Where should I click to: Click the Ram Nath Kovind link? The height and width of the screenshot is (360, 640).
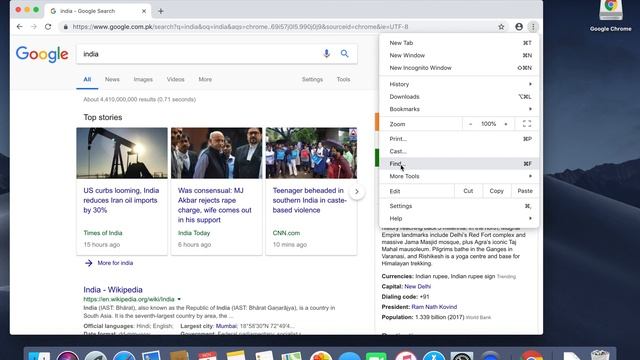tap(434, 307)
